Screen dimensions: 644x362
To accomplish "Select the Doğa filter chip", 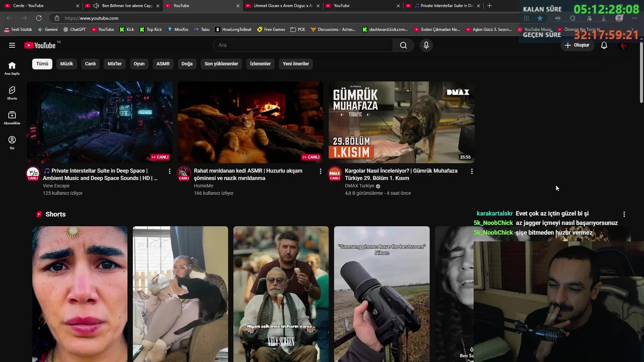I will coord(187,64).
